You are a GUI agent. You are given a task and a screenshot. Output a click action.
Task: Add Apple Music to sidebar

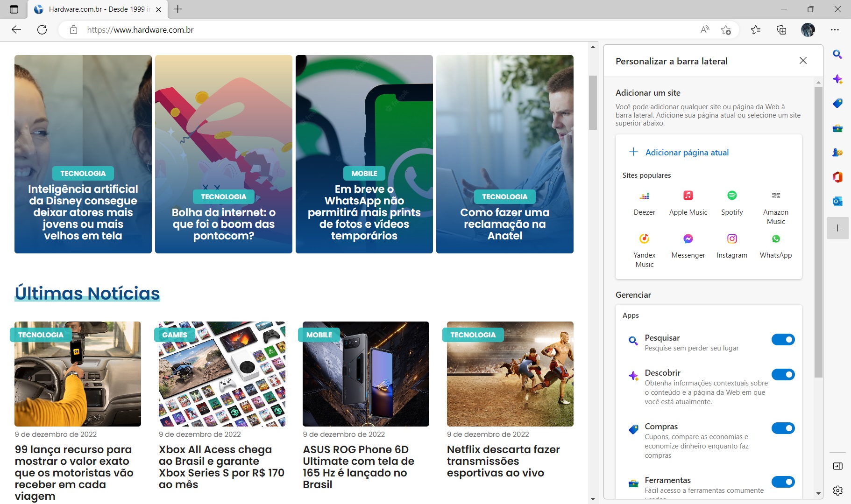[688, 203]
